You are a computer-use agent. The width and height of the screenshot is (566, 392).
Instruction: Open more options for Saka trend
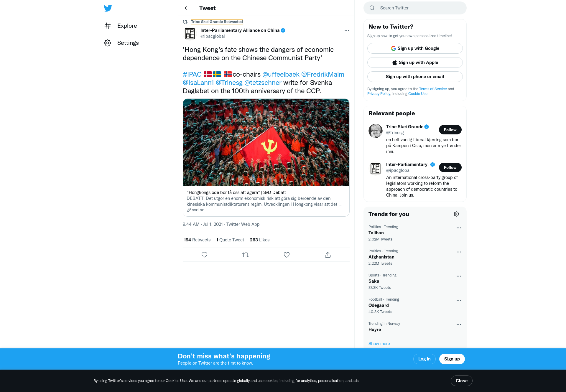459,276
